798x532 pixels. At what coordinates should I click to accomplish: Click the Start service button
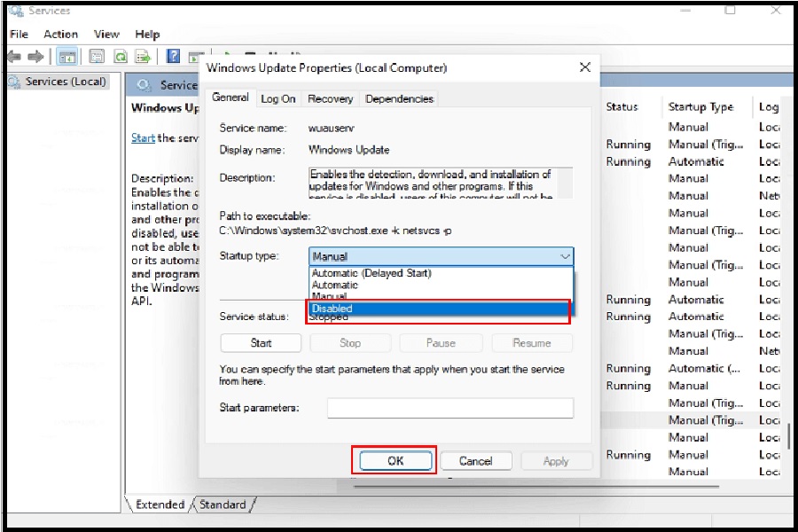[x=261, y=343]
